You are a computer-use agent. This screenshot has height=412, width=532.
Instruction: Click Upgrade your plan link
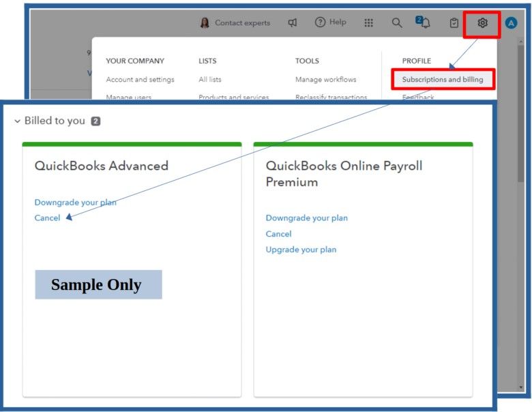click(x=301, y=250)
